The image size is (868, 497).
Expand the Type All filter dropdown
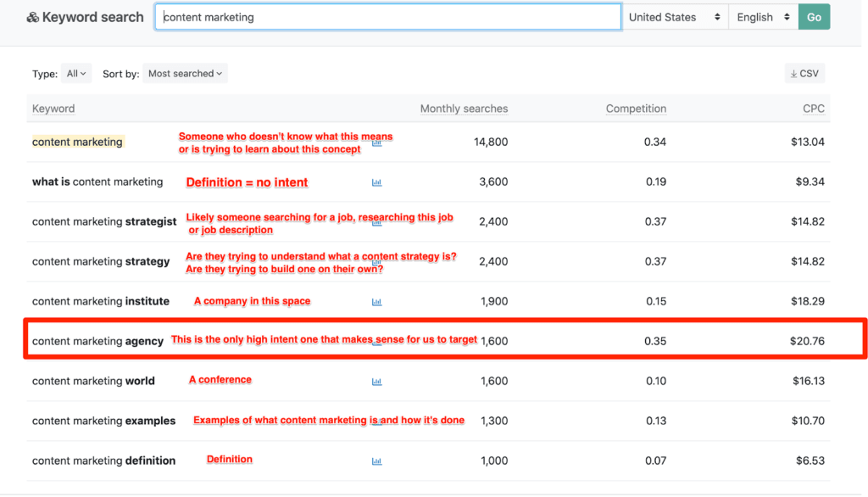(x=76, y=74)
